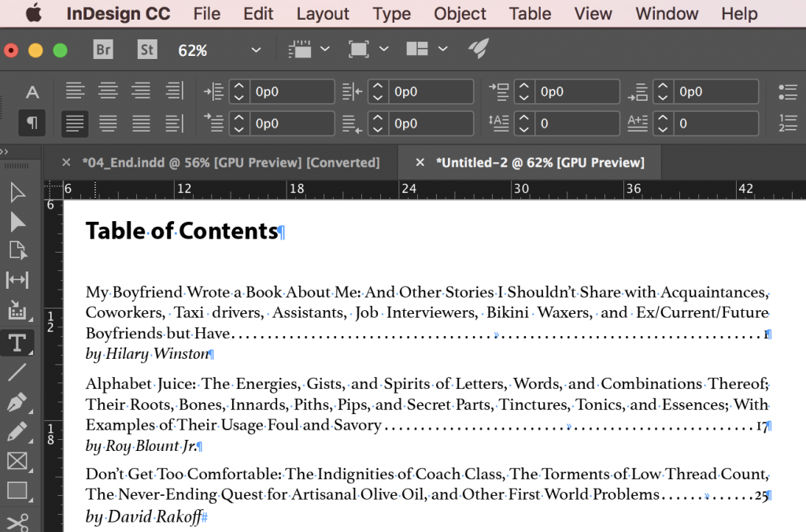806x532 pixels.
Task: Open the Object menu
Action: 460,13
